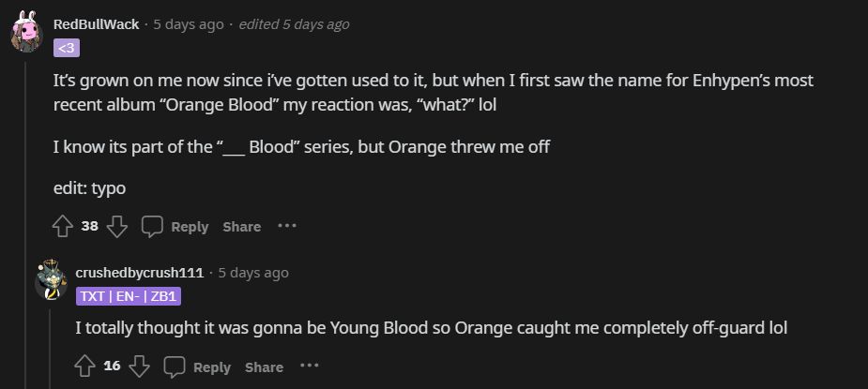Click reply bubble icon on RedBullWack's comment
The height and width of the screenshot is (389, 868).
(152, 226)
